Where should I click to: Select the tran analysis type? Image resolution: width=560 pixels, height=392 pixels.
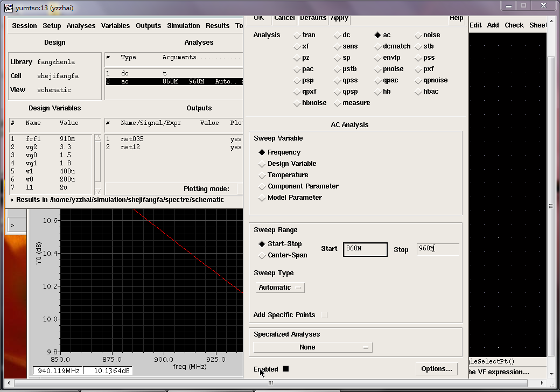(x=298, y=35)
